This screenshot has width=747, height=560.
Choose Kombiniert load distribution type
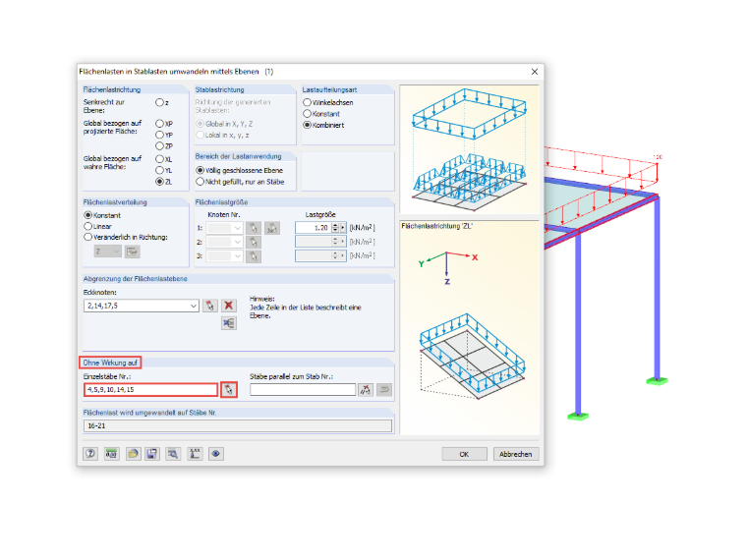point(308,125)
